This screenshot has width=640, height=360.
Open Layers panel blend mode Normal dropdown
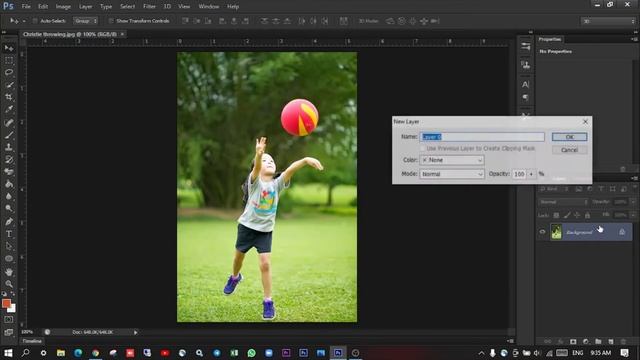563,202
